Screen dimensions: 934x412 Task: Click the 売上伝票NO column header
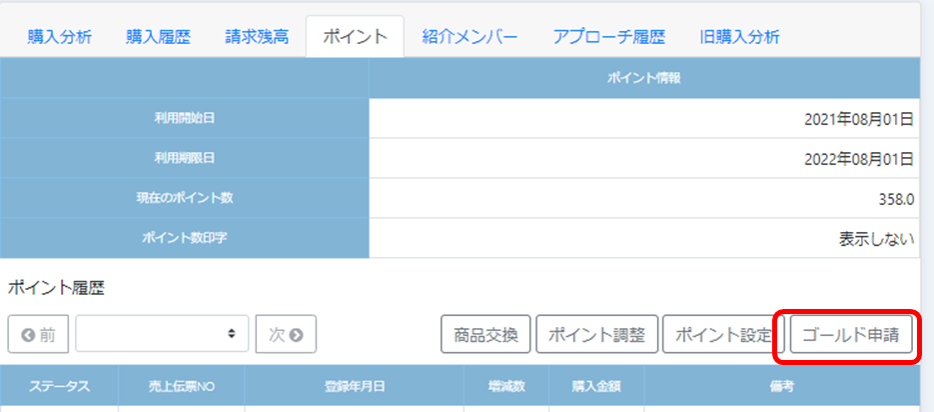click(x=181, y=385)
